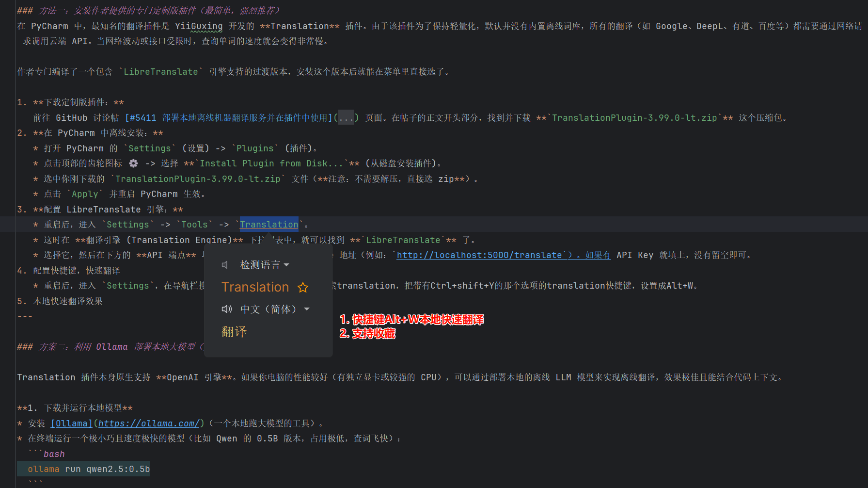Click the source-language speaker icon in translation popup

[225, 265]
